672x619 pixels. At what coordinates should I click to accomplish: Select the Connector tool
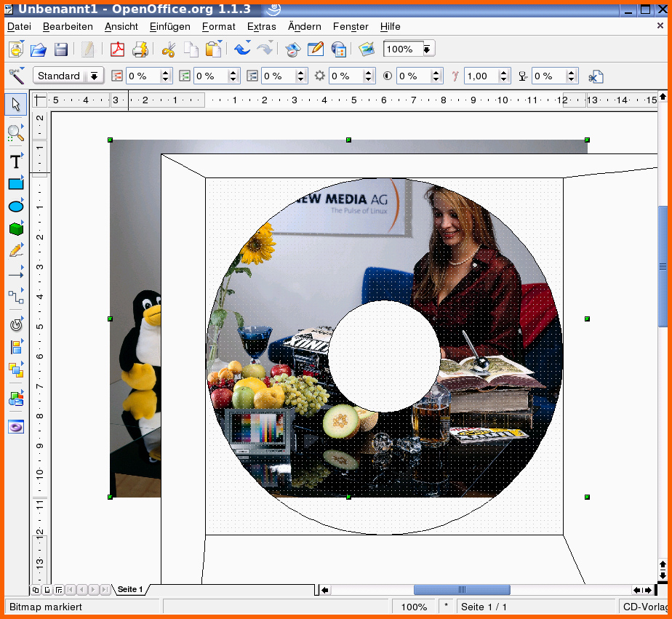coord(16,297)
